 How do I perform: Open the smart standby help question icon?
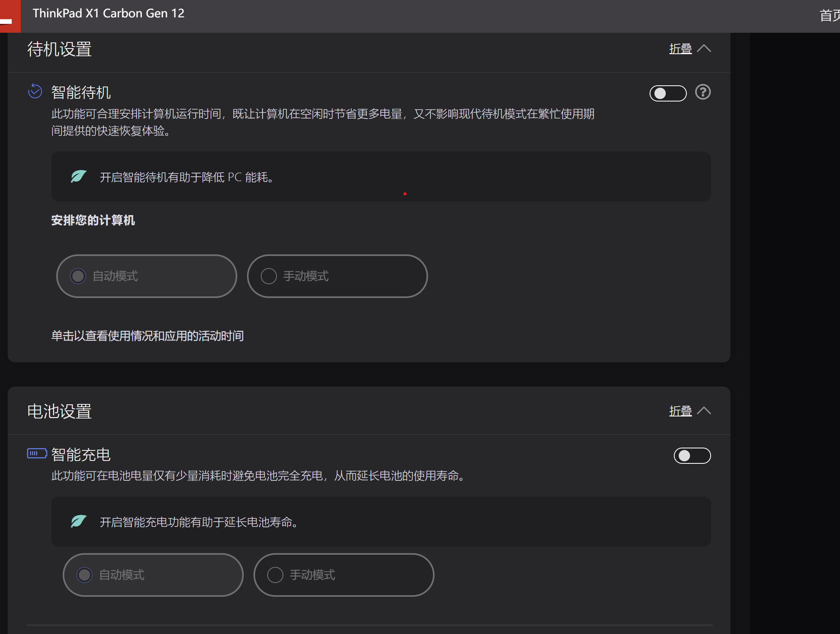[703, 92]
